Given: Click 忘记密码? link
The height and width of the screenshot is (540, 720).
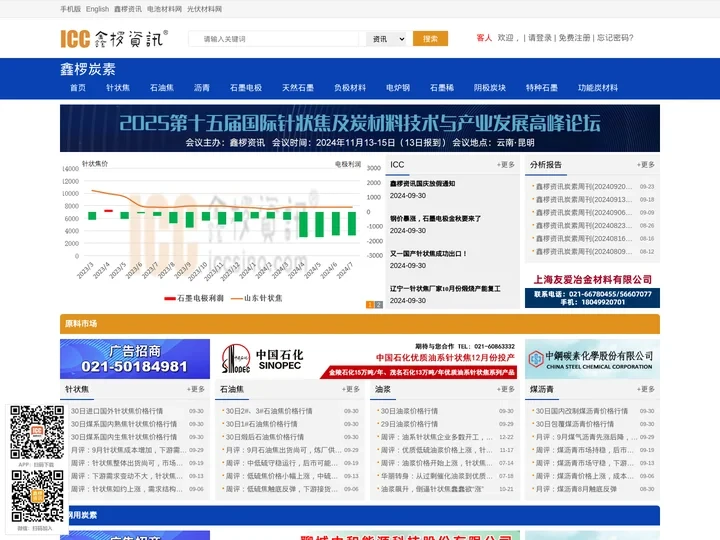Looking at the screenshot, I should click(x=615, y=38).
